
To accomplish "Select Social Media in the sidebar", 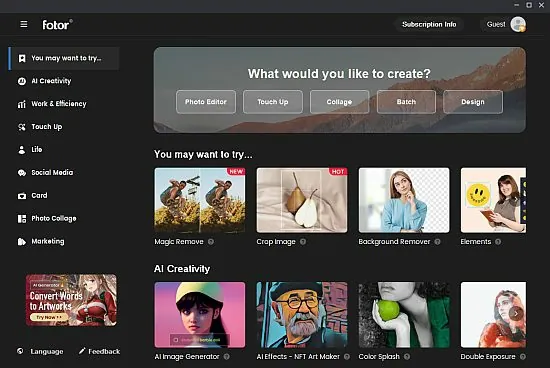I will [64, 173].
